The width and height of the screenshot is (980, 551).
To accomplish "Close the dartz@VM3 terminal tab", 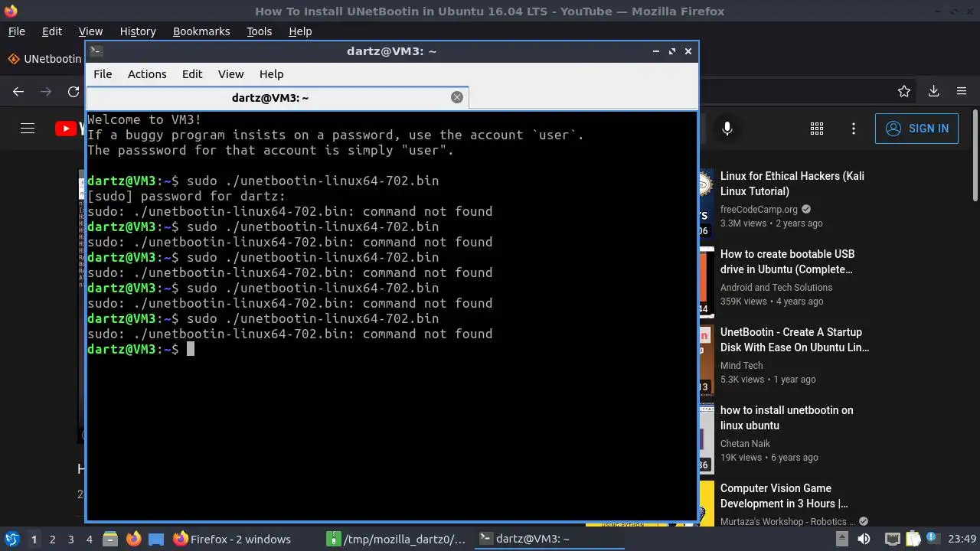I will 457,97.
